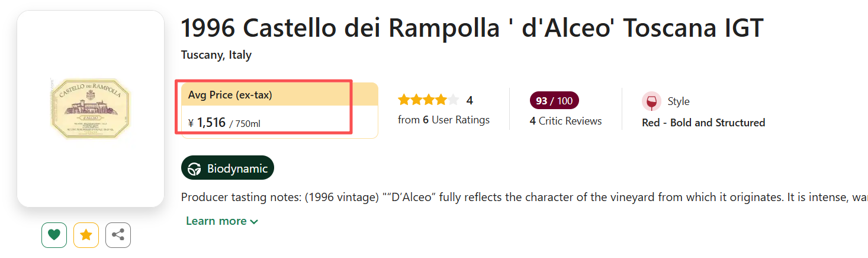Open the 4 Critic Reviews link

click(x=565, y=121)
